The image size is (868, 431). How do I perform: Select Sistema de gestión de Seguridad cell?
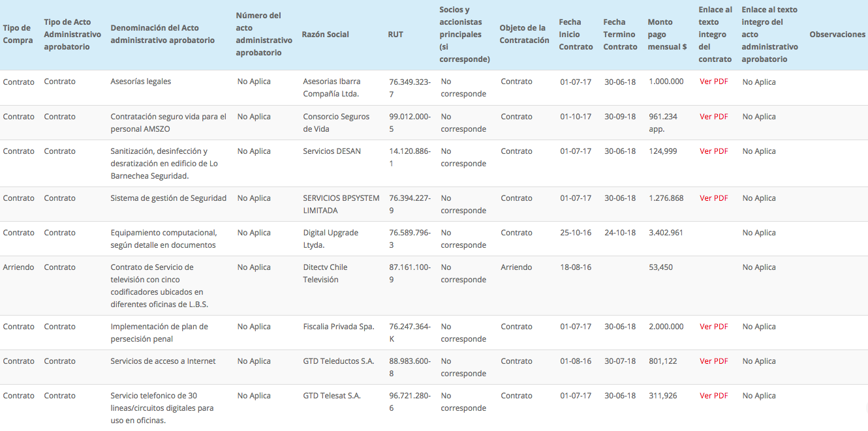[x=168, y=198]
